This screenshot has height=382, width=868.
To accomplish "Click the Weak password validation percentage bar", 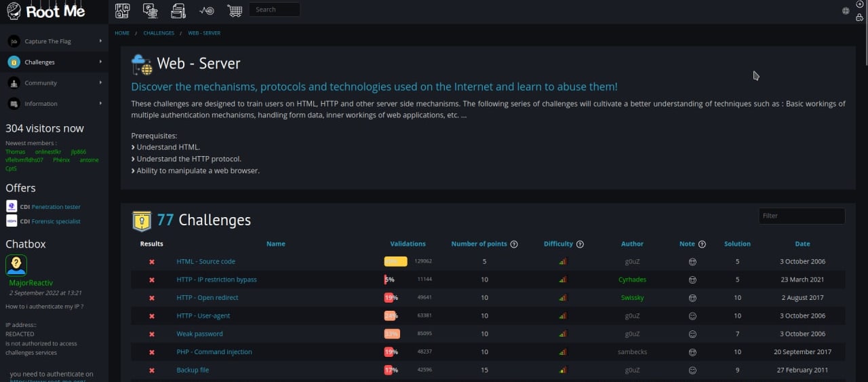I will [392, 334].
